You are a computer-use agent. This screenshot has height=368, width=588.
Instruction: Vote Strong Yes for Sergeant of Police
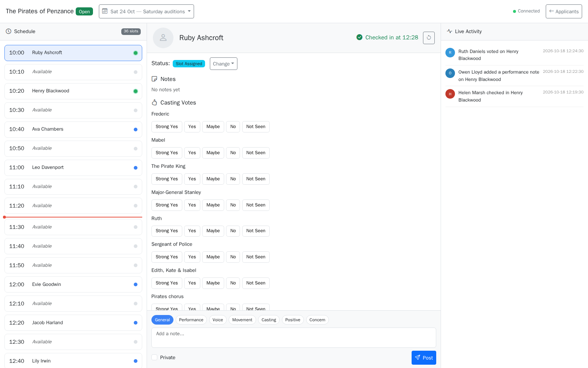[x=167, y=257]
